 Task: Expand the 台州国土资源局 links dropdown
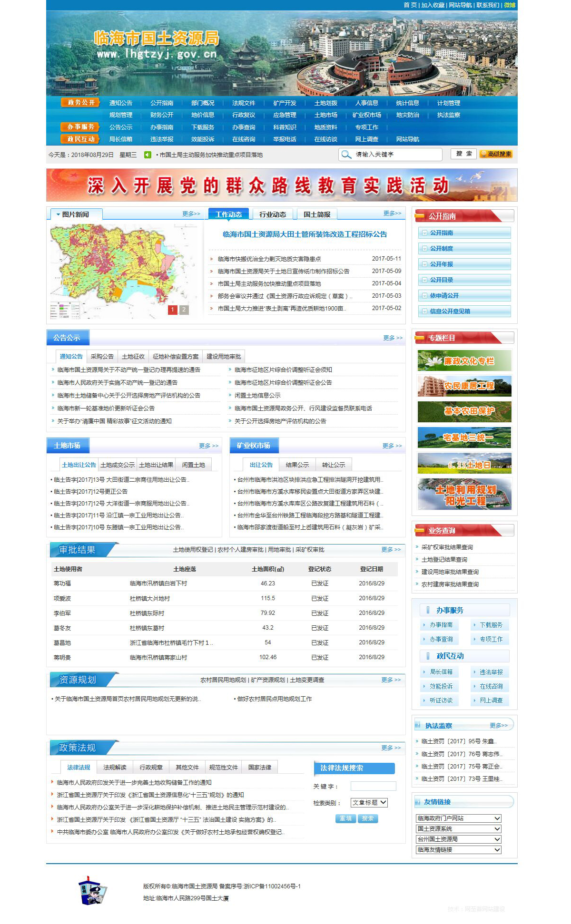(x=458, y=839)
